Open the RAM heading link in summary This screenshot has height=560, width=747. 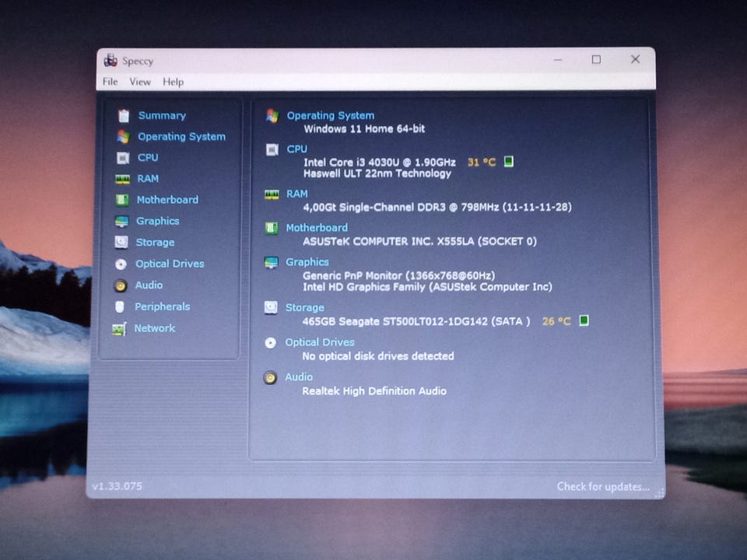[x=296, y=194]
